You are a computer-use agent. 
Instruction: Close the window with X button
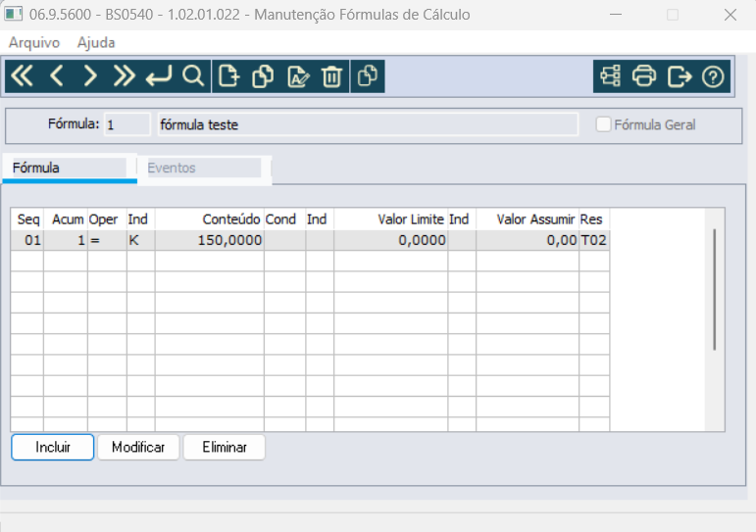click(x=730, y=15)
